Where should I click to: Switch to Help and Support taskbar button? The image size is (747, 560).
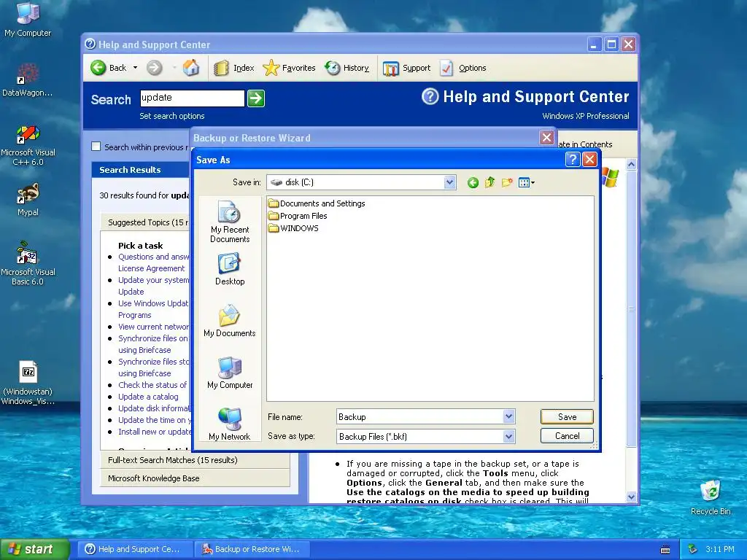click(135, 549)
